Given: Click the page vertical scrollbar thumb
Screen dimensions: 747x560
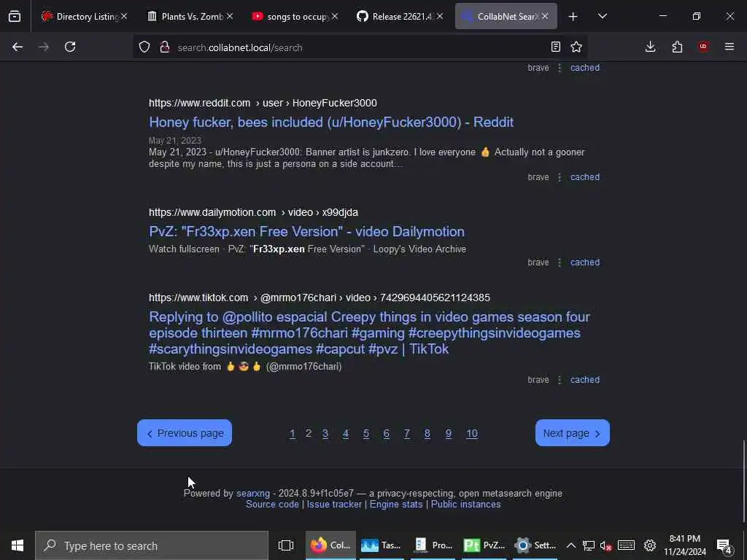Looking at the screenshot, I should (743, 481).
